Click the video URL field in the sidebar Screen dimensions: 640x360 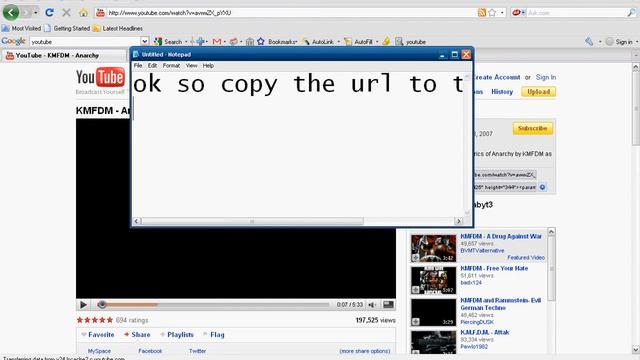[x=505, y=175]
